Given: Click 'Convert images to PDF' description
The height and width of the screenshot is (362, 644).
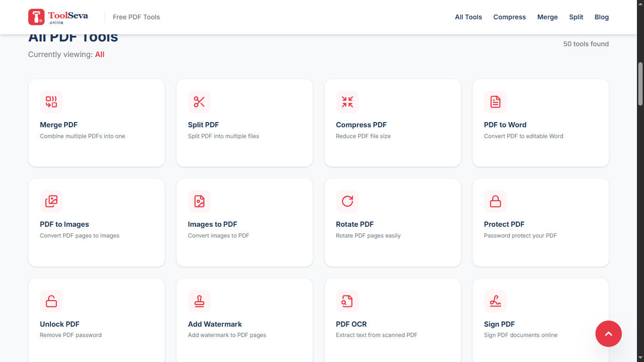Looking at the screenshot, I should click(219, 236).
